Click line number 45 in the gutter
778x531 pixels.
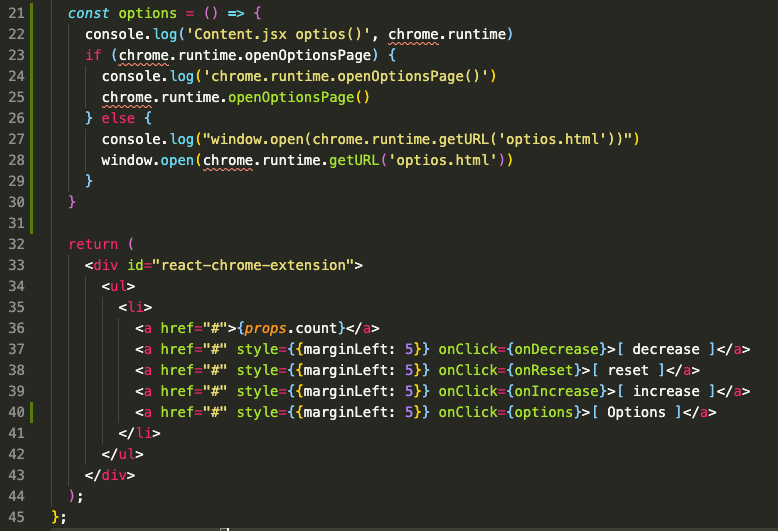(x=16, y=517)
